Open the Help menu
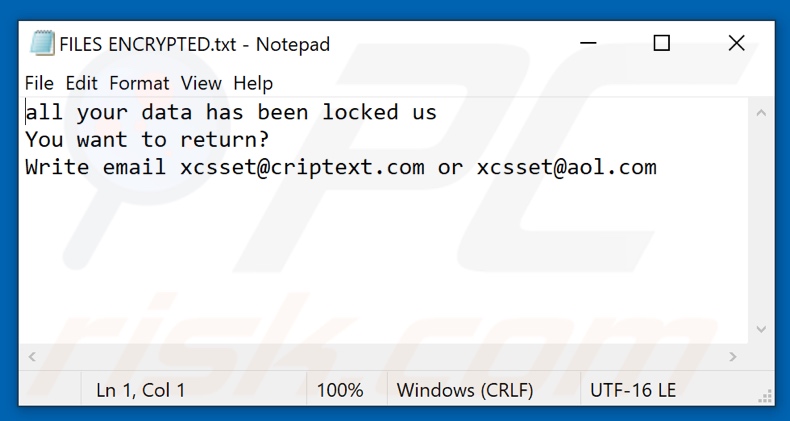The width and height of the screenshot is (790, 421). point(253,83)
